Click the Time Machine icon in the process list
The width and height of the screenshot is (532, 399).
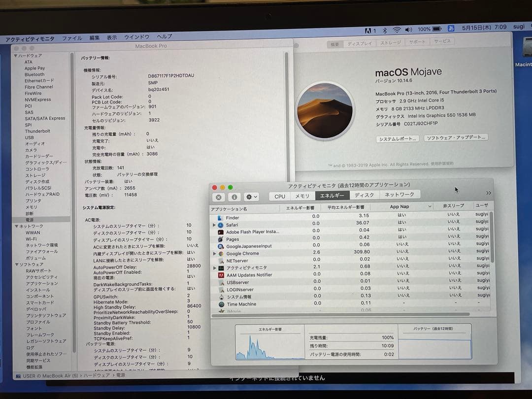click(223, 304)
